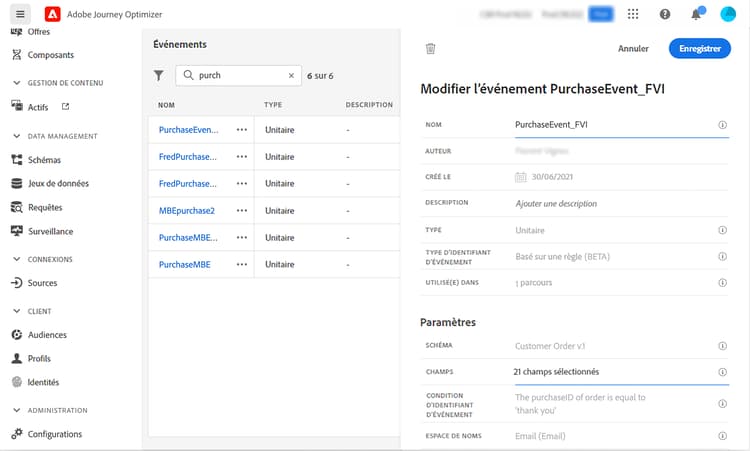Click the user profile avatar

click(728, 14)
